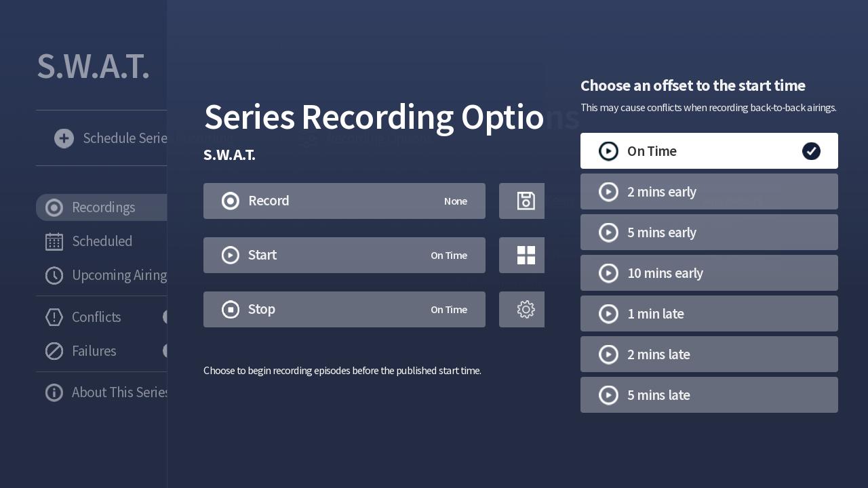
Task: Select 10 mins early offset
Action: tap(709, 272)
